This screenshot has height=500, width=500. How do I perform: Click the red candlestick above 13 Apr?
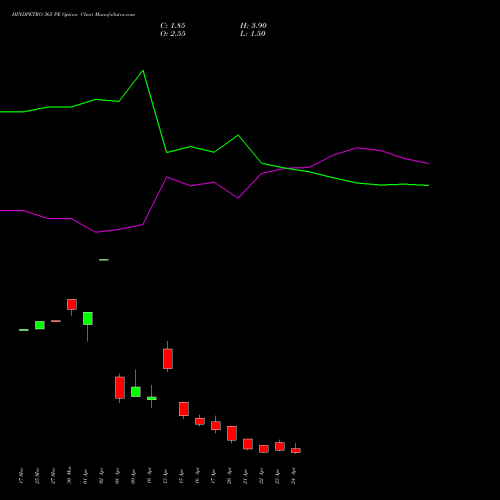click(168, 359)
